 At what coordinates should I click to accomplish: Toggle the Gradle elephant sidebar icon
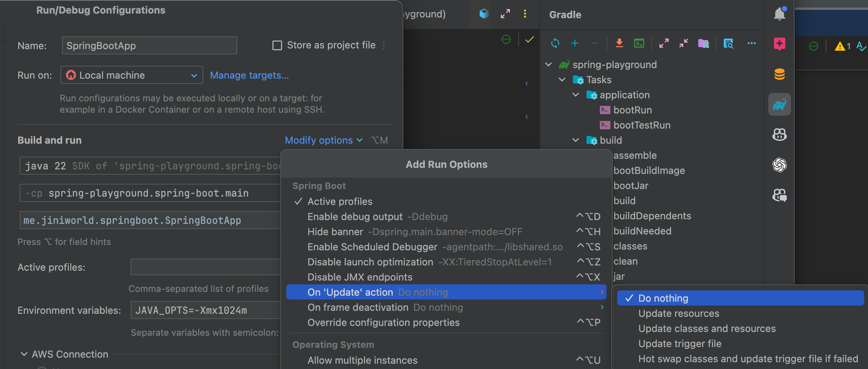[780, 104]
